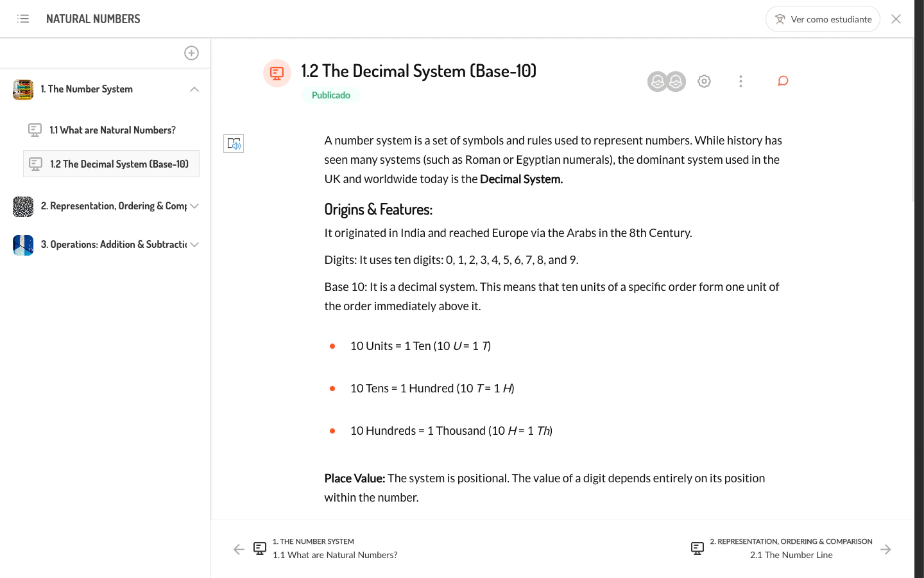This screenshot has height=578, width=924.
Task: Click the page title 1.2 The Decimal System
Action: [x=418, y=71]
